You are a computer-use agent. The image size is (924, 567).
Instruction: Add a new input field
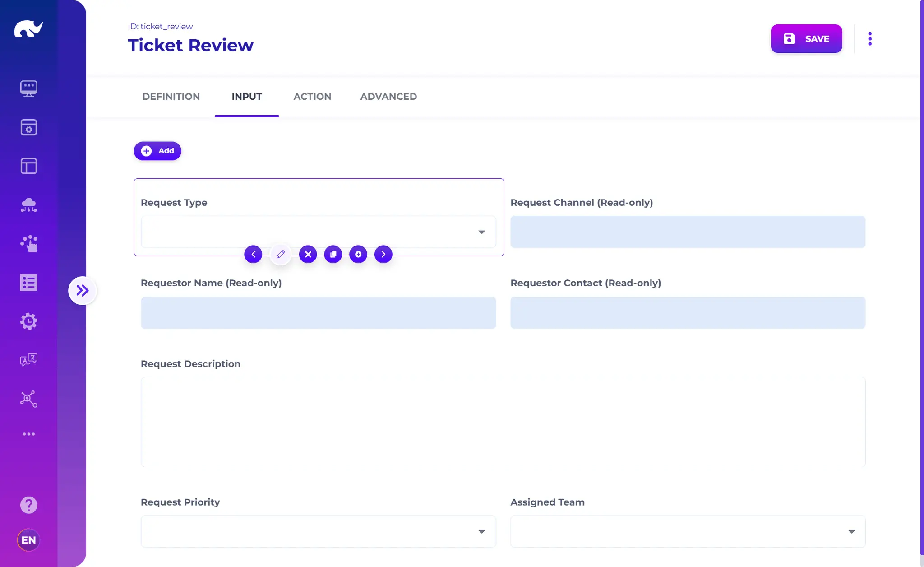[x=157, y=151]
